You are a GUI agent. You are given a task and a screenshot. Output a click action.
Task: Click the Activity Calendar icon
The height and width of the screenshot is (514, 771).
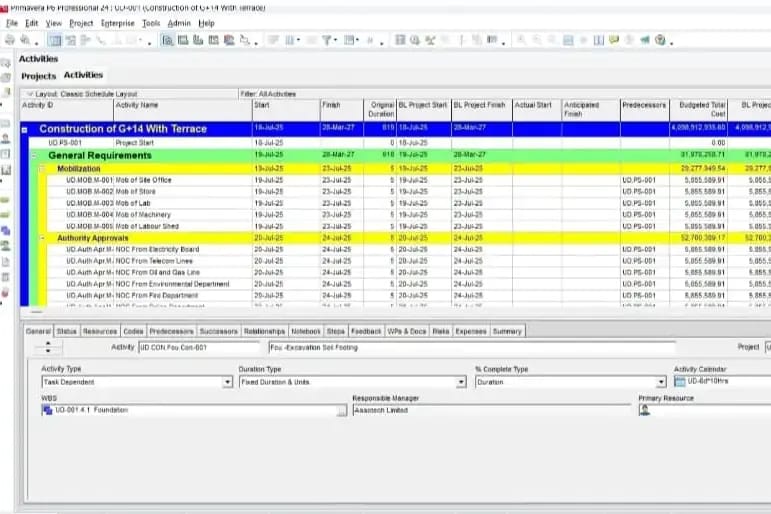pos(680,381)
